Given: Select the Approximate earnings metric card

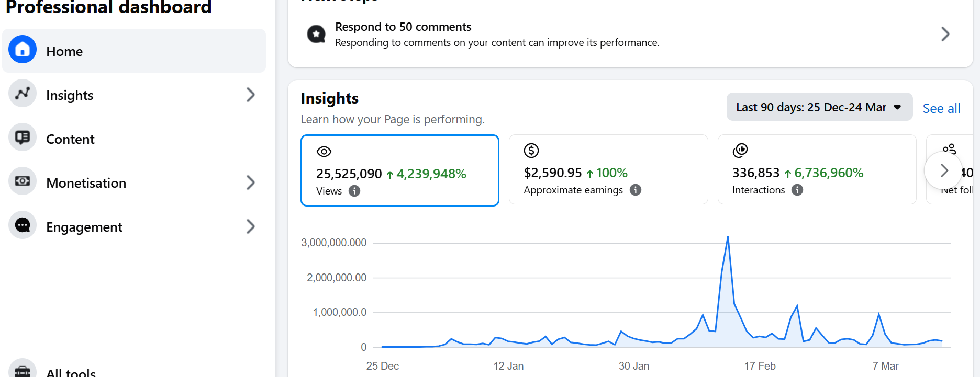Looking at the screenshot, I should coord(608,169).
